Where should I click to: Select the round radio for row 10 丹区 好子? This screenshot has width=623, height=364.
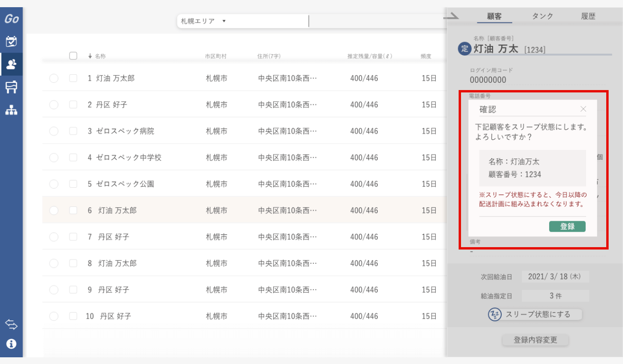[54, 316]
